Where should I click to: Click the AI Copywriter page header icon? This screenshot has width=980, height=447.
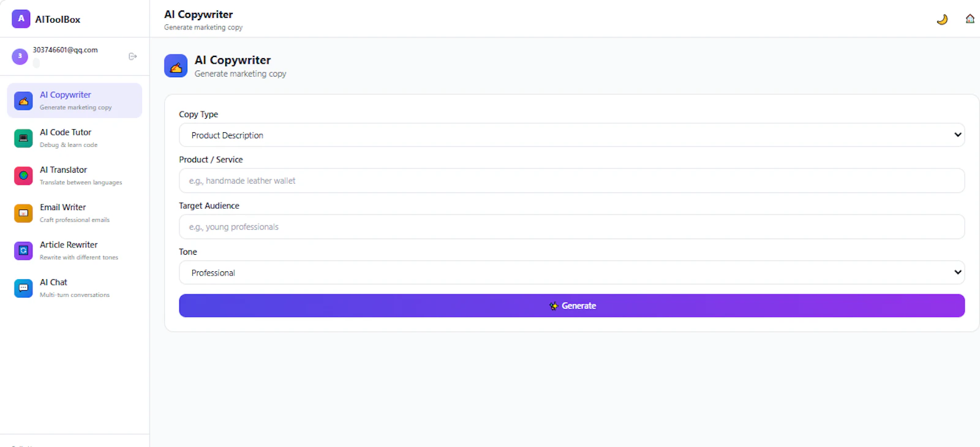coord(176,66)
